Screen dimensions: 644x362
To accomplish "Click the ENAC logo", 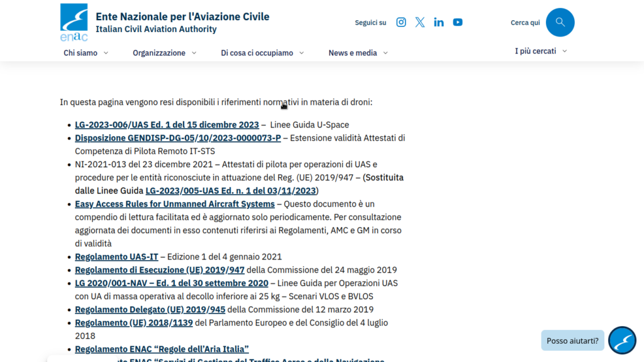I will tap(74, 23).
